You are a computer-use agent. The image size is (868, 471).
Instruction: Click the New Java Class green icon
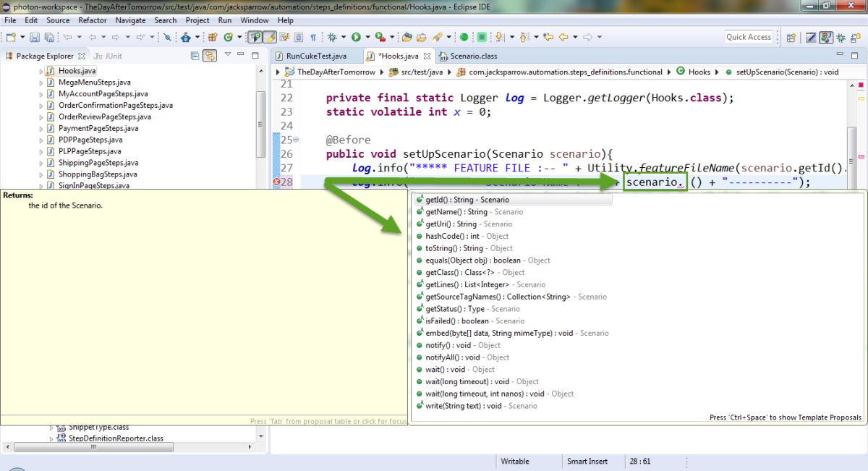coord(228,37)
